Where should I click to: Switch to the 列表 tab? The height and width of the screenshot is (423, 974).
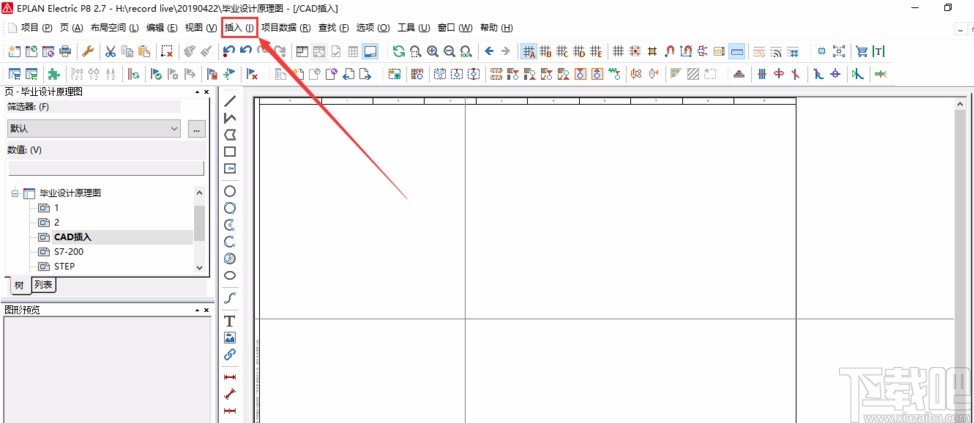[x=43, y=285]
